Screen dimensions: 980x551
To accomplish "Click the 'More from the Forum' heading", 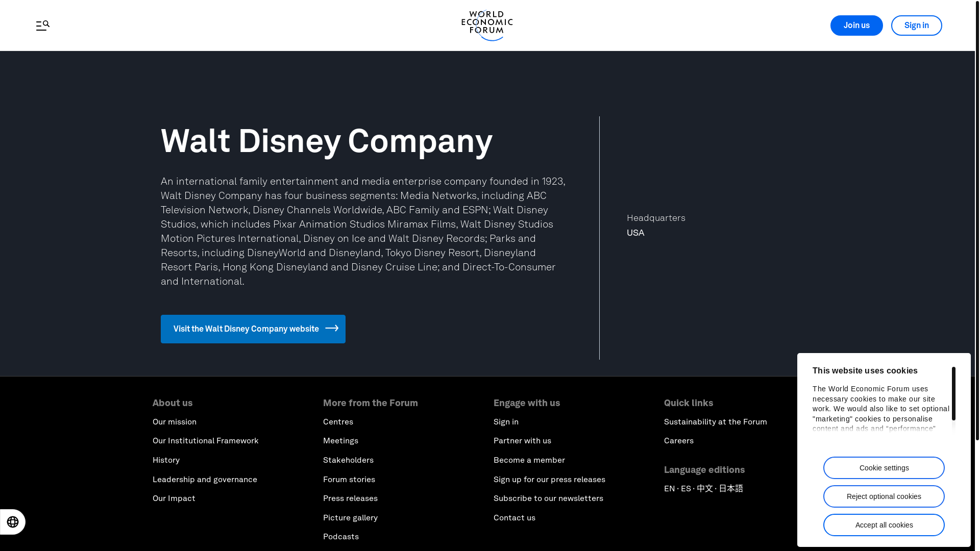I will tap(371, 403).
